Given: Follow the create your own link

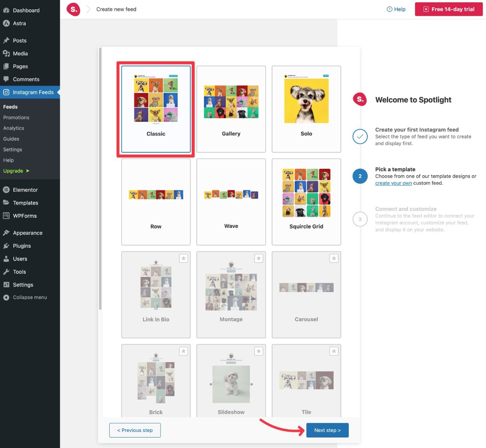Looking at the screenshot, I should click(x=393, y=183).
